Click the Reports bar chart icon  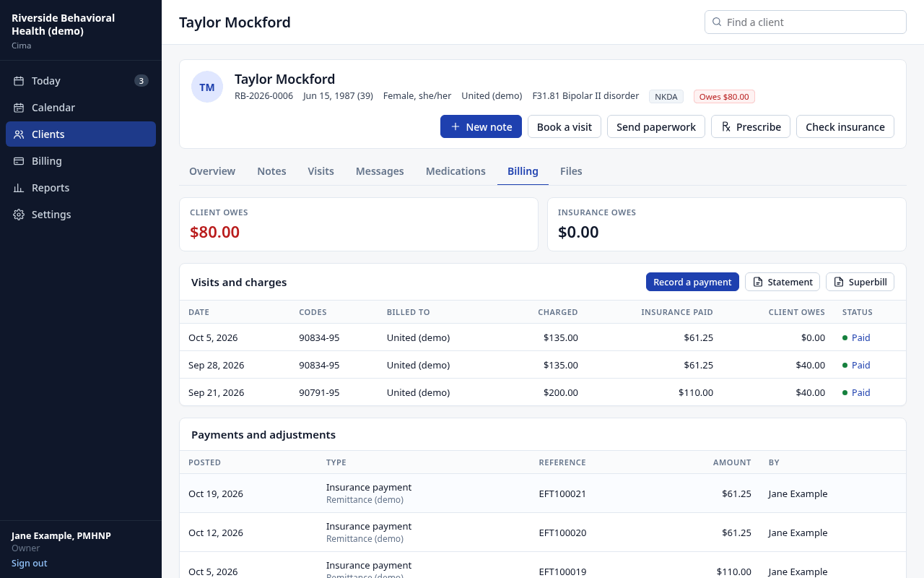pyautogui.click(x=19, y=188)
